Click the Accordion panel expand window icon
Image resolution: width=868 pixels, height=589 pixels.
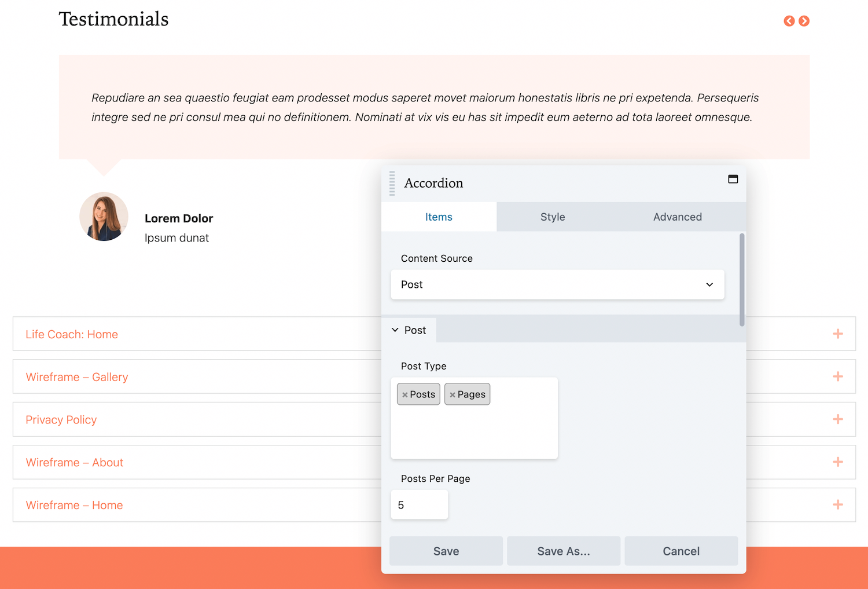coord(733,179)
